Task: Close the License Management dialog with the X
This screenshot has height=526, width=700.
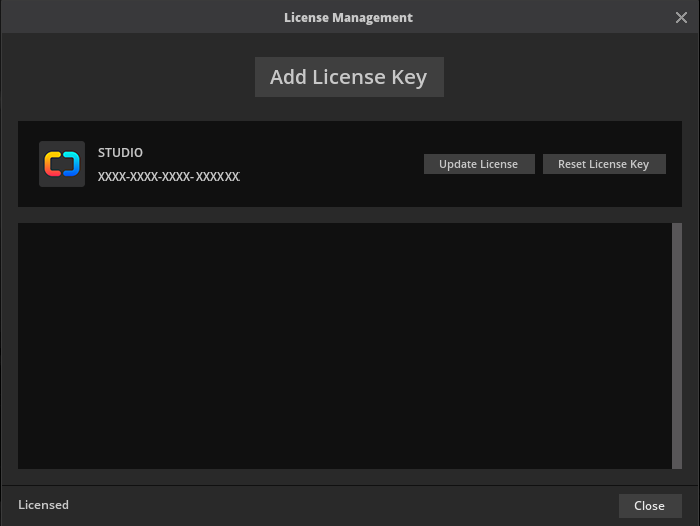Action: [x=681, y=17]
